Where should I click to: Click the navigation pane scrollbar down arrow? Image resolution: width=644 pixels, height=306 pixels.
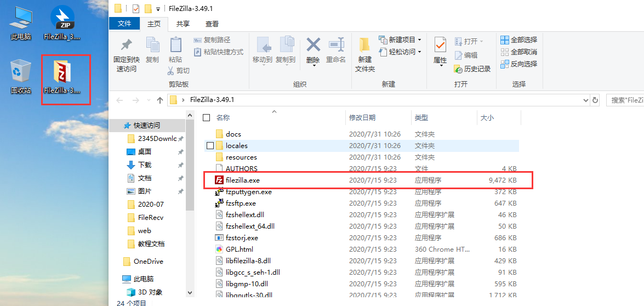pos(189,292)
